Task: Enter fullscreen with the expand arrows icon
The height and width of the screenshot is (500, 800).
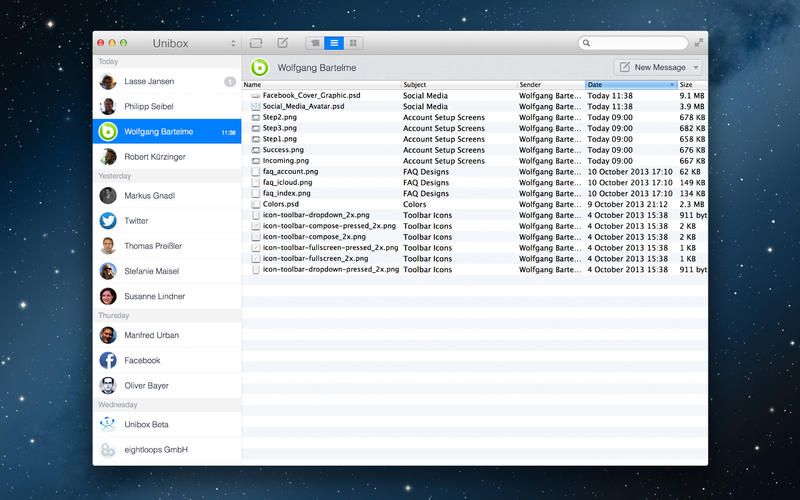Action: click(x=699, y=43)
